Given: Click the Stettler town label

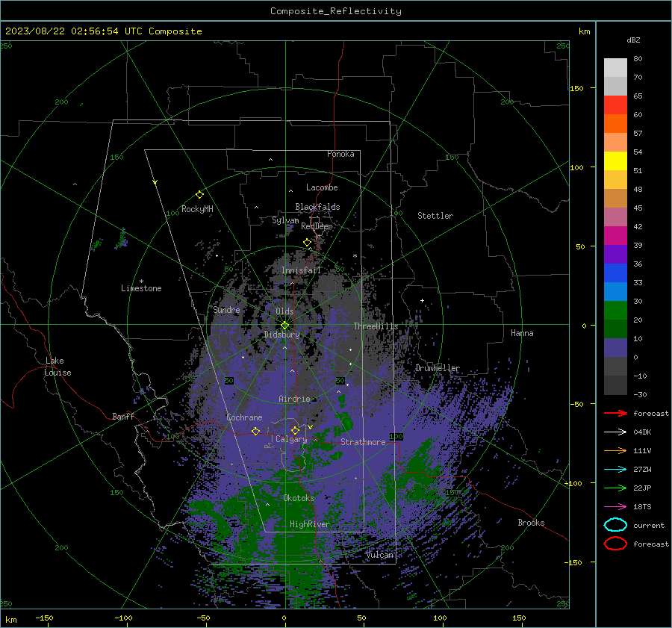Looking at the screenshot, I should coord(435,216).
